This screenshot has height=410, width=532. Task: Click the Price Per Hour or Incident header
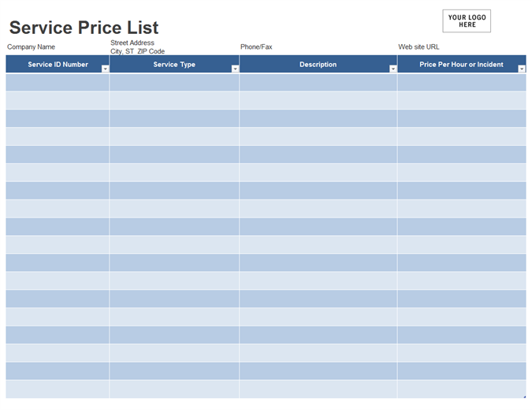pyautogui.click(x=460, y=65)
